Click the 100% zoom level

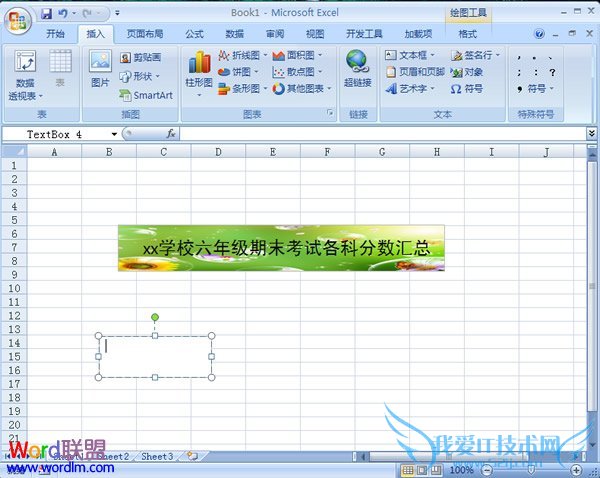coord(461,470)
